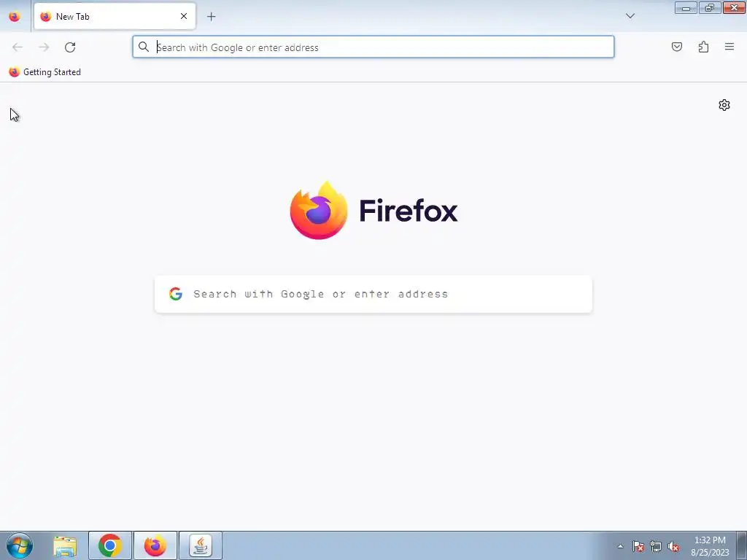Open the Extensions puzzle icon
747x560 pixels.
[703, 47]
